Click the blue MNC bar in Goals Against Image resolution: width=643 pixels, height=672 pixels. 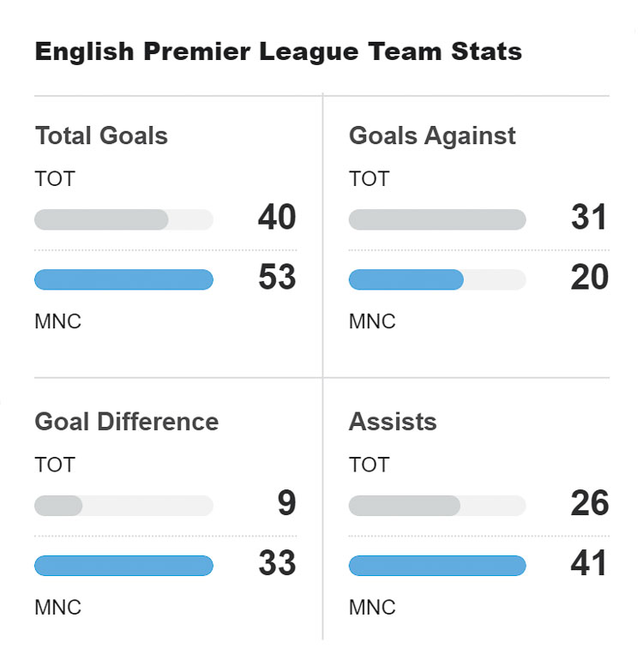pos(406,279)
